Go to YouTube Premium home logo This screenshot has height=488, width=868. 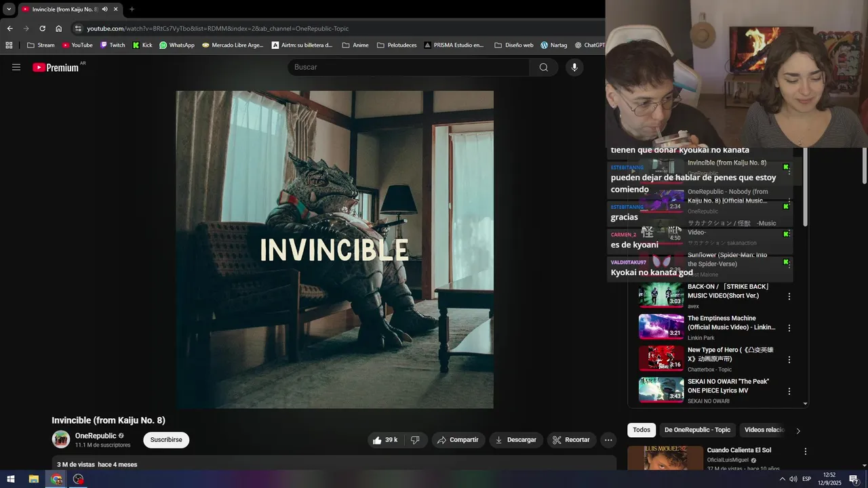click(x=56, y=67)
